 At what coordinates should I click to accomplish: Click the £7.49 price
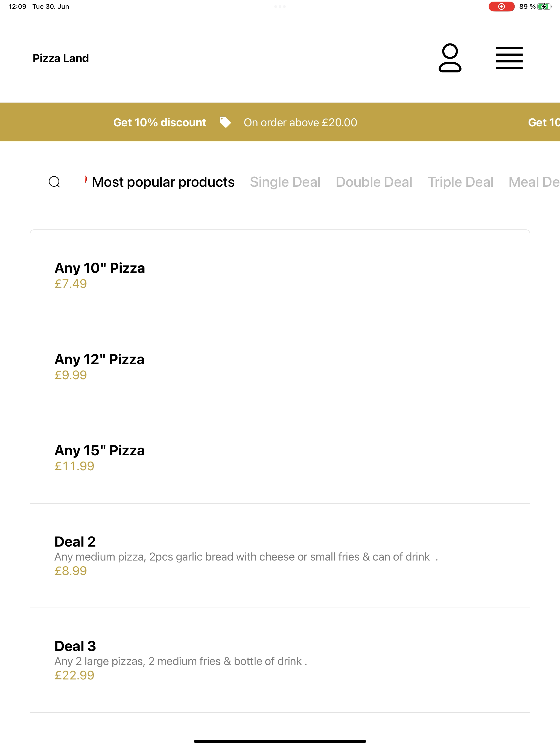71,284
